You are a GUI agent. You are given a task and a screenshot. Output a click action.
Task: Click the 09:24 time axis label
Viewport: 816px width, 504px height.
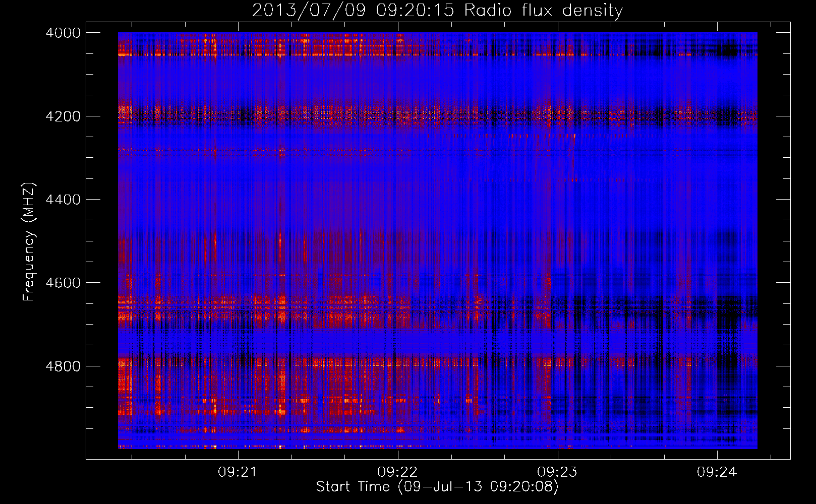pyautogui.click(x=717, y=472)
